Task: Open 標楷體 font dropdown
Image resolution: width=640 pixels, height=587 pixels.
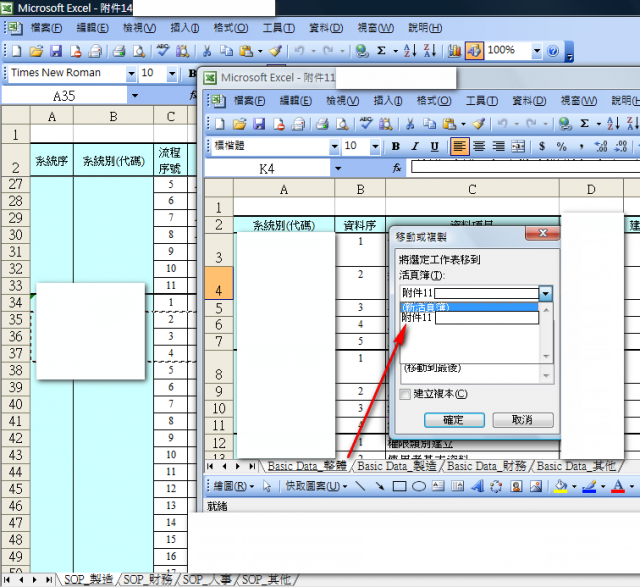Action: (x=334, y=146)
